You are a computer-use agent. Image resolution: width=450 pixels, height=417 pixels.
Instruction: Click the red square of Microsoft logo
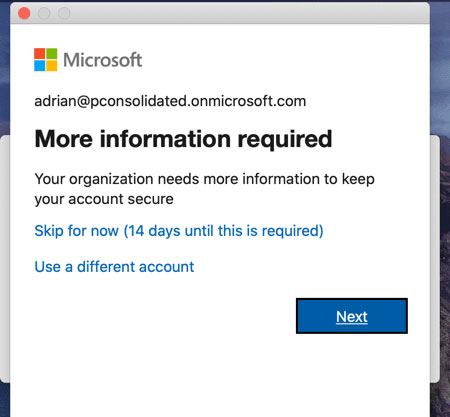[39, 54]
